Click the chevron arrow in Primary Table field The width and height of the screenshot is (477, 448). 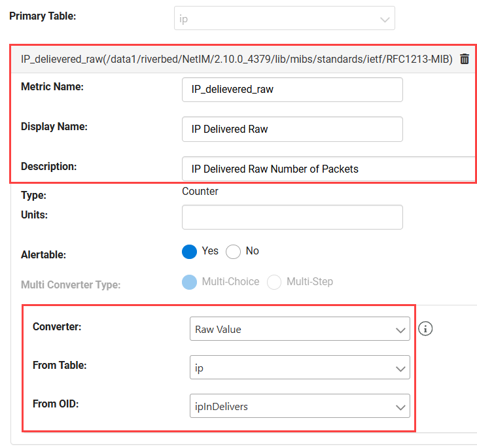385,20
